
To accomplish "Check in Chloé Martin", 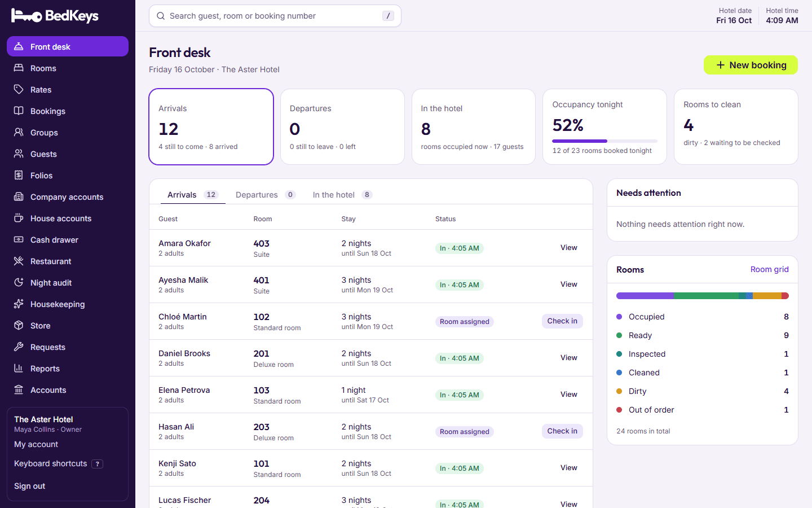I will click(x=562, y=321).
